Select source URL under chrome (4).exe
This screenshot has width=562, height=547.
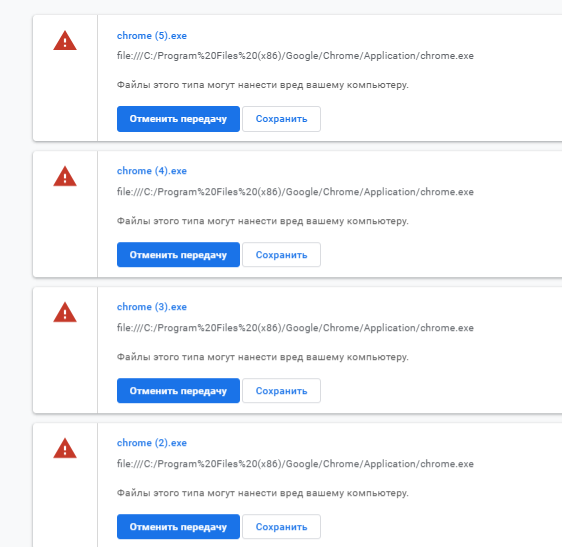pyautogui.click(x=295, y=192)
